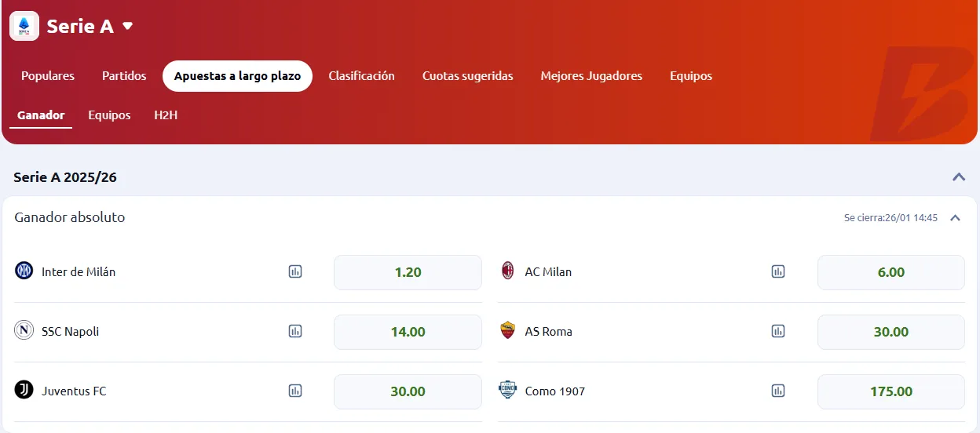This screenshot has width=980, height=433.
Task: Click the Serie A league logo
Action: tap(24, 26)
